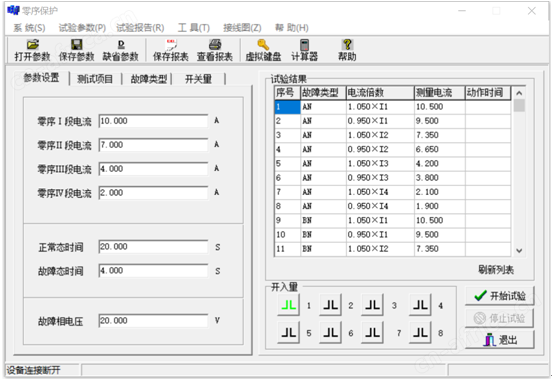The image size is (552, 384).
Task: Click the 停止试验 stop test button
Action: (x=500, y=318)
